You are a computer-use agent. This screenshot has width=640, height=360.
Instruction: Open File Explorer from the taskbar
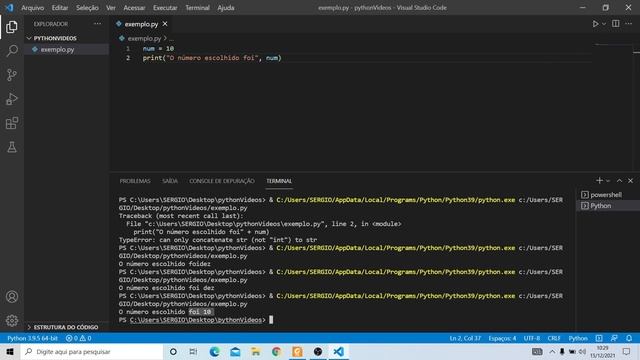click(256, 351)
